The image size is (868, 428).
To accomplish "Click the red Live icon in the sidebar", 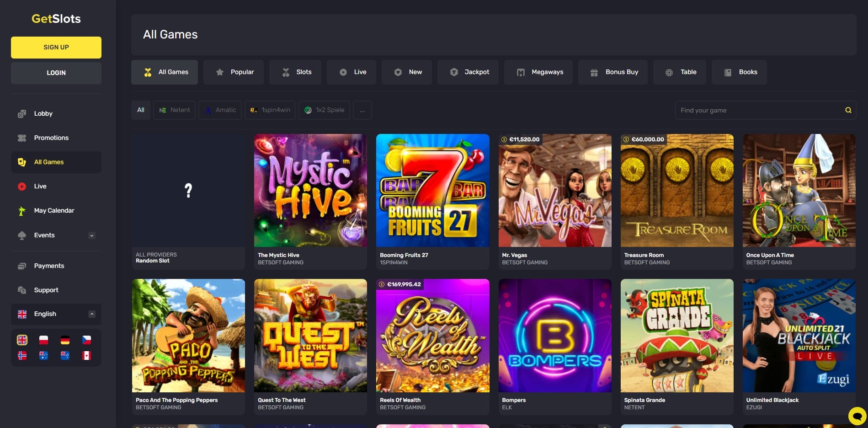I will [21, 187].
